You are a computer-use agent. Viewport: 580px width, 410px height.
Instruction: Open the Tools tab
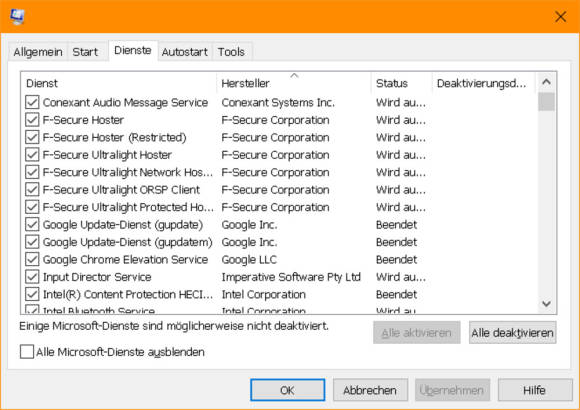[x=231, y=52]
